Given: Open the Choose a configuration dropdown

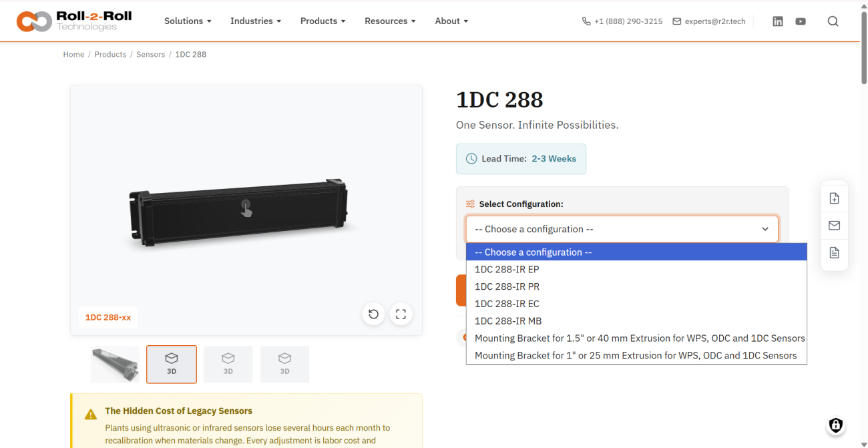Looking at the screenshot, I should click(622, 229).
